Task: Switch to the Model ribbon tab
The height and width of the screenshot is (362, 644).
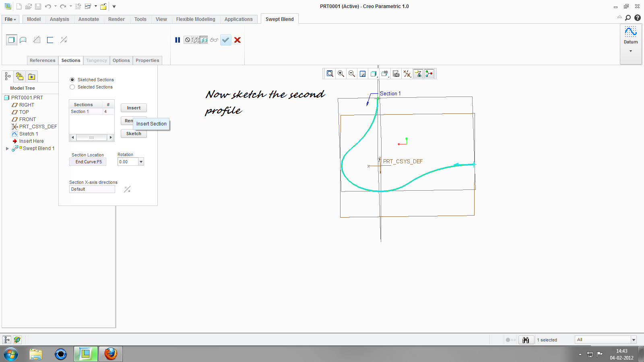Action: tap(34, 19)
